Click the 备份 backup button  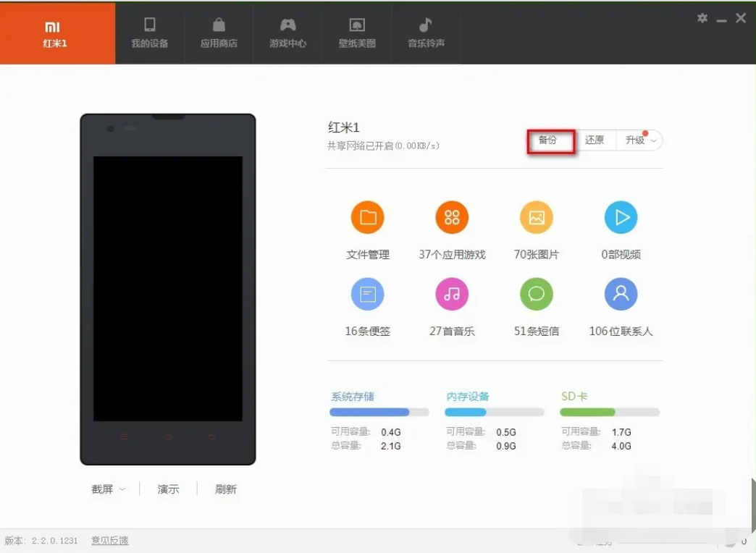pos(550,140)
